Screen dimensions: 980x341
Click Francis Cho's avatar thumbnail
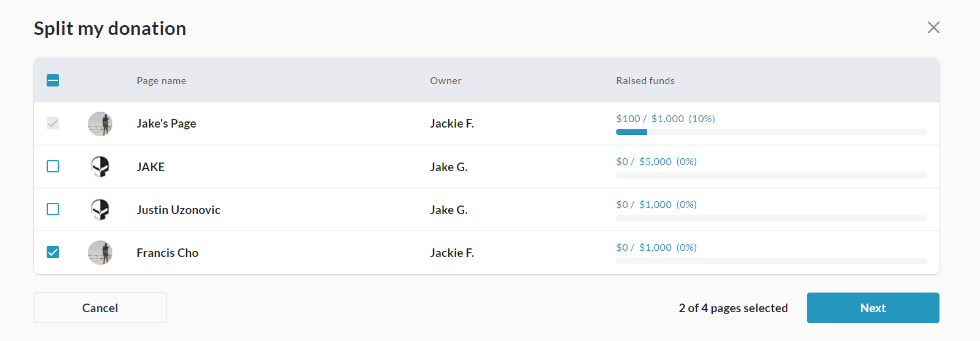100,253
